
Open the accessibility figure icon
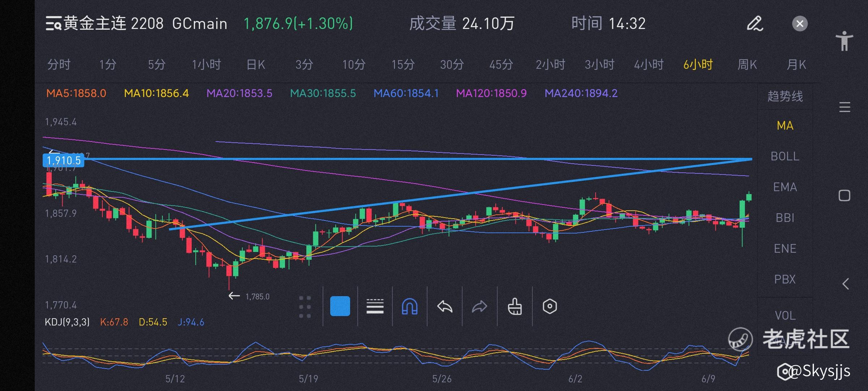(x=844, y=41)
